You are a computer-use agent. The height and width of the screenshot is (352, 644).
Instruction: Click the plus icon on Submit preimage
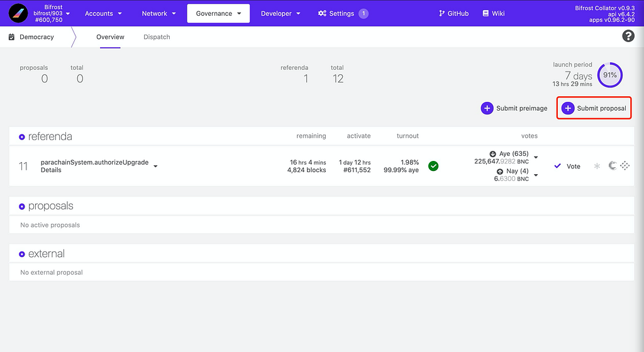[x=487, y=108]
